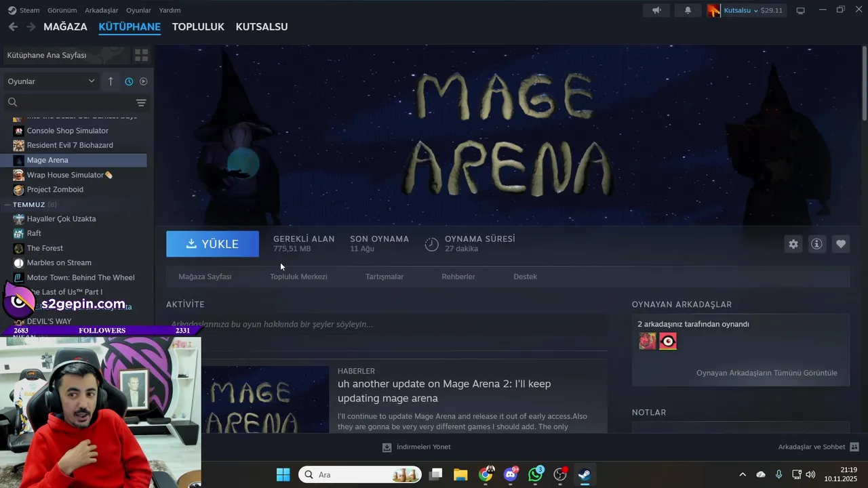Open the Oyunlar menu in menu bar
The width and height of the screenshot is (868, 488).
pyautogui.click(x=138, y=10)
